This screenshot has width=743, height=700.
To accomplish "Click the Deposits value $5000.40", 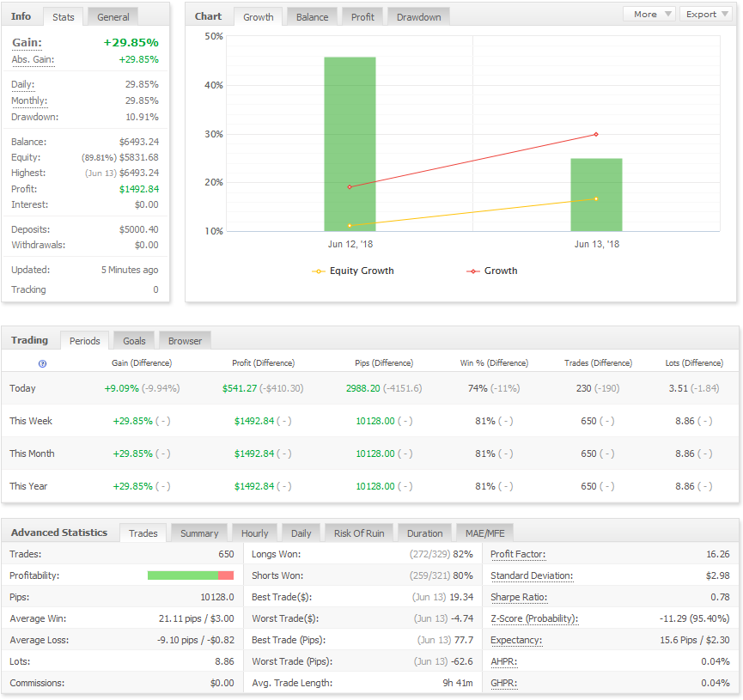I will [x=139, y=229].
